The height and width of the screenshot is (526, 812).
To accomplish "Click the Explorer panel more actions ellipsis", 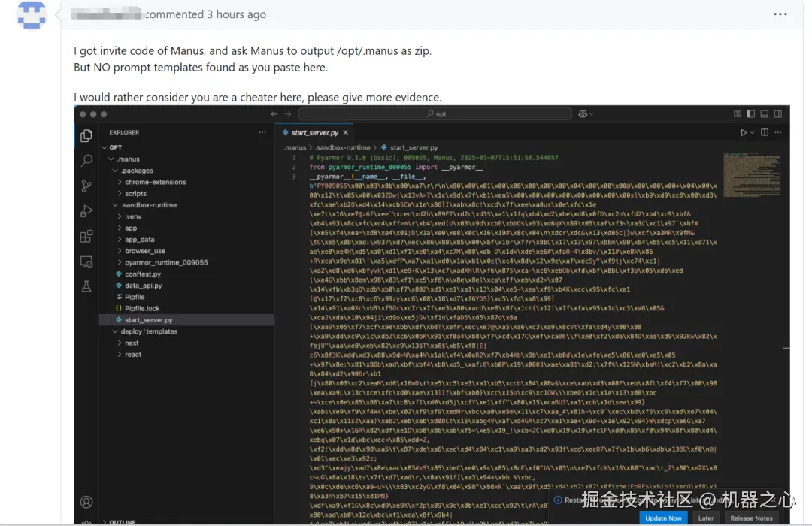I will pyautogui.click(x=262, y=132).
